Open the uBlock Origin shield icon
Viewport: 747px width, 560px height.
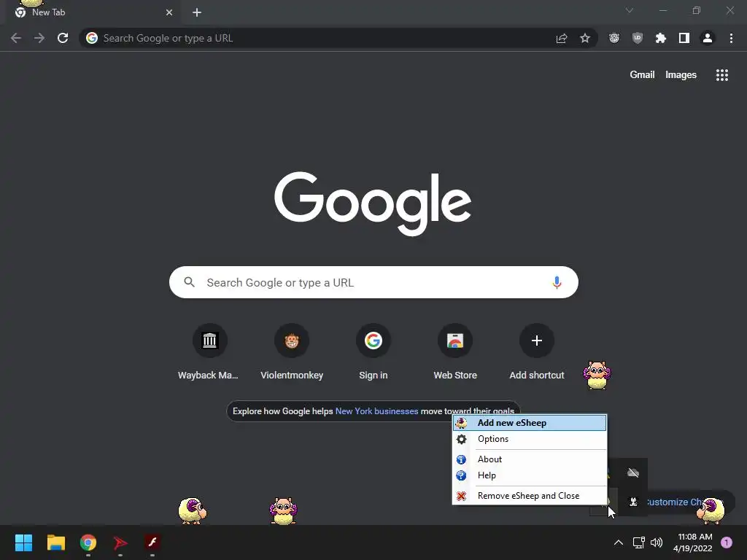click(x=638, y=38)
